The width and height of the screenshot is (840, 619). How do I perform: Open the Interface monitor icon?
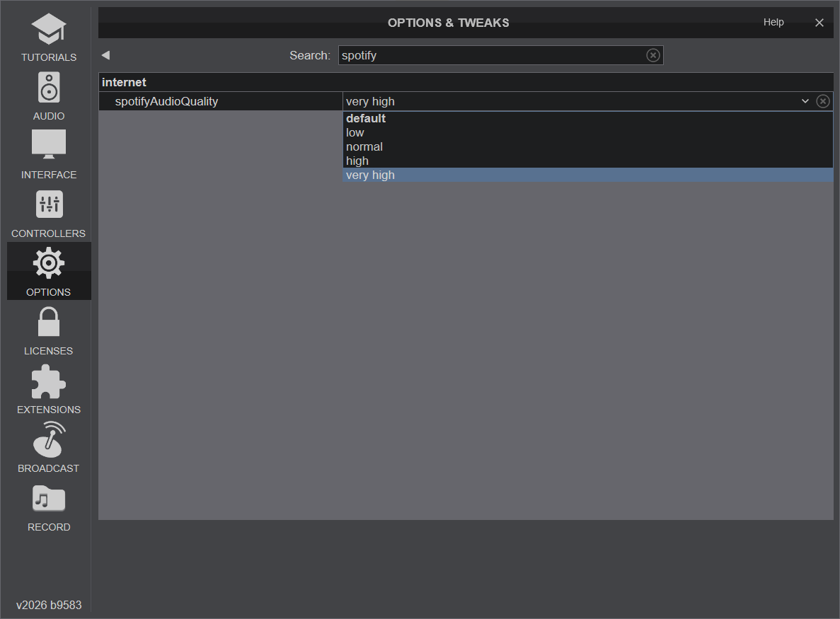(x=49, y=144)
